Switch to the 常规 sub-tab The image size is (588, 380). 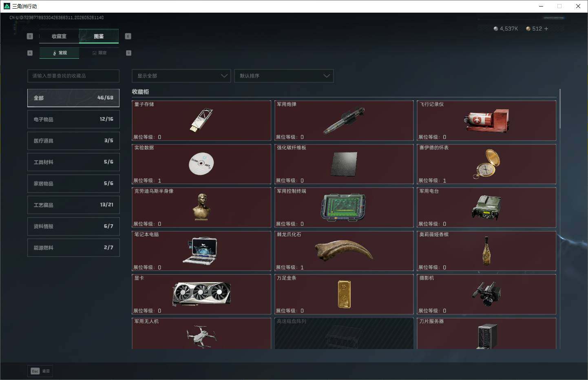60,53
